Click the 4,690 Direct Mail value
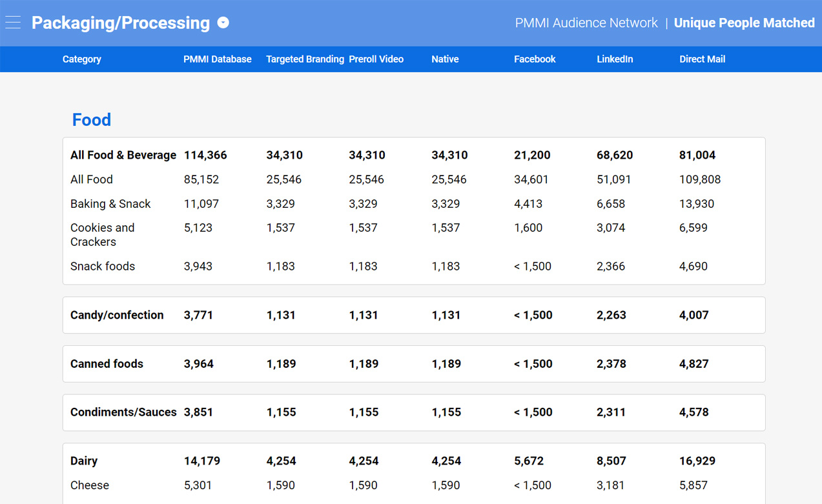Screen dimensions: 822x504 click(694, 267)
